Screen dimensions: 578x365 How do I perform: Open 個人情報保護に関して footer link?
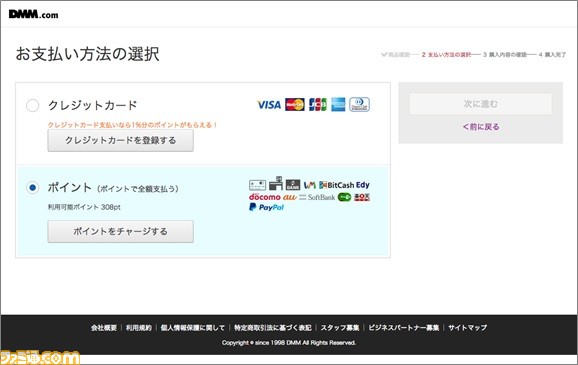[192, 327]
